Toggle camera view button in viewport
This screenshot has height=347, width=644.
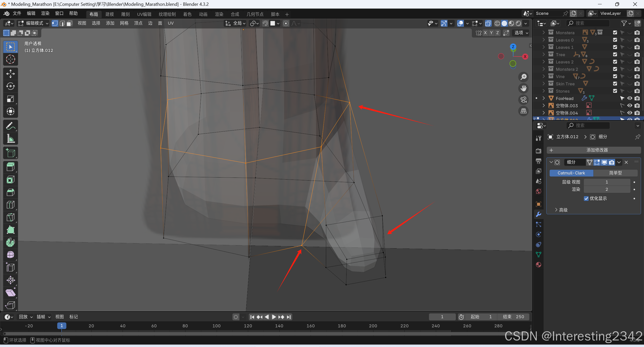(x=524, y=100)
